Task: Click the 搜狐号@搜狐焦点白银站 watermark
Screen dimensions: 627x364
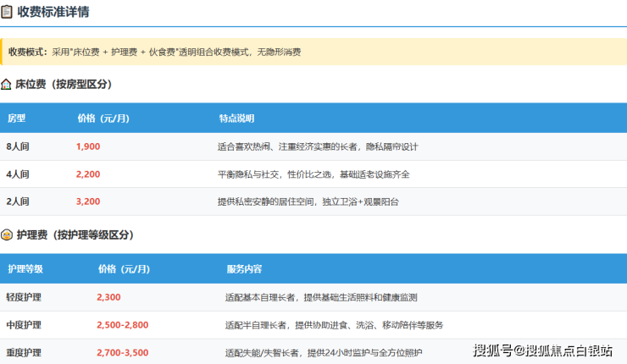Action: [x=542, y=350]
